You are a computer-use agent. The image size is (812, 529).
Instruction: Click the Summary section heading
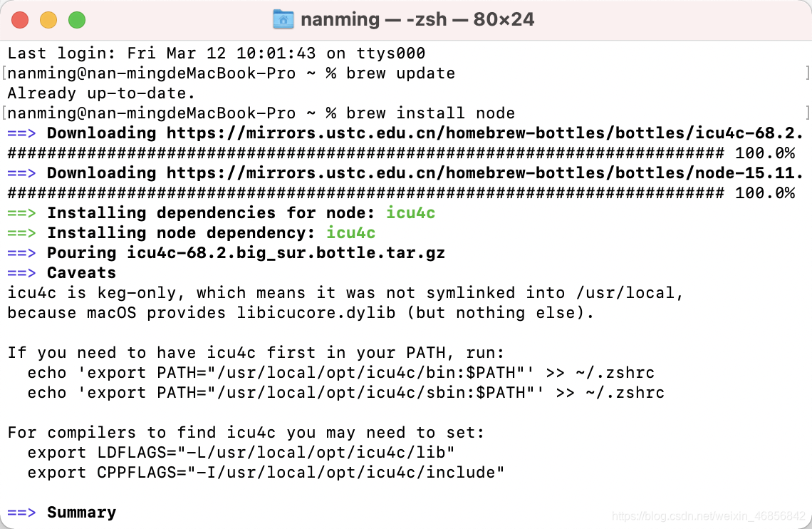[x=81, y=513]
